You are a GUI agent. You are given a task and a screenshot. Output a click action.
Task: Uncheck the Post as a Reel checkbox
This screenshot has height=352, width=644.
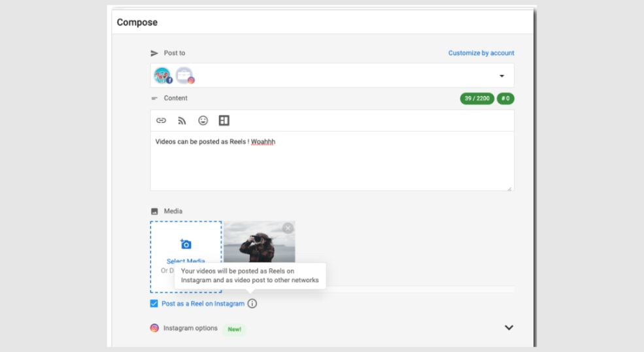(154, 304)
